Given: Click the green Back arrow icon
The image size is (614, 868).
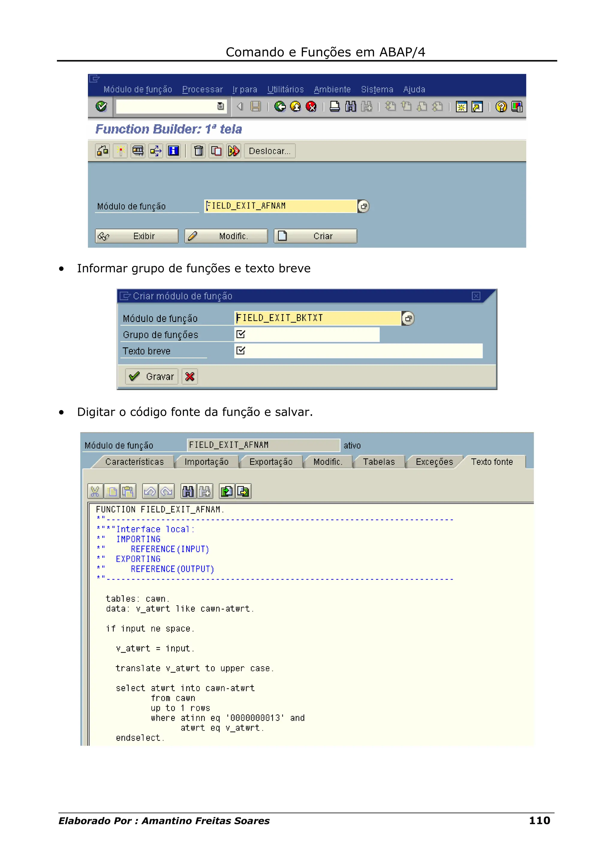Looking at the screenshot, I should 280,107.
